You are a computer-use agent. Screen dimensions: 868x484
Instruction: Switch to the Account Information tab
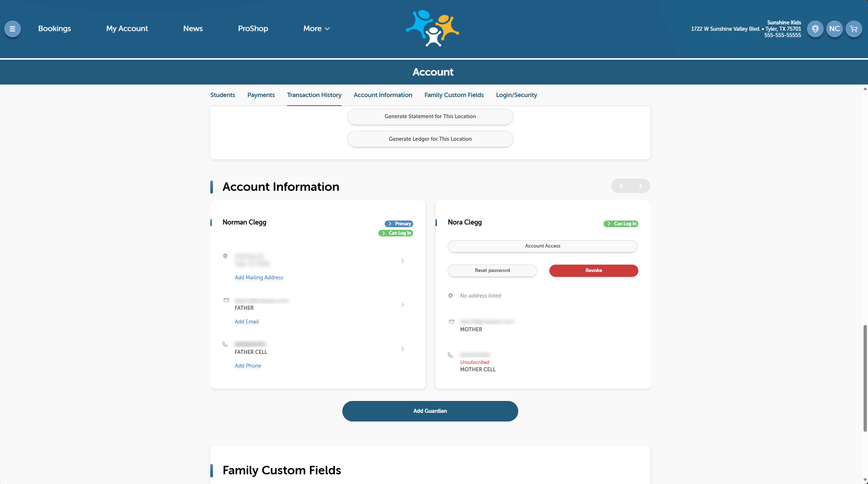[383, 95]
